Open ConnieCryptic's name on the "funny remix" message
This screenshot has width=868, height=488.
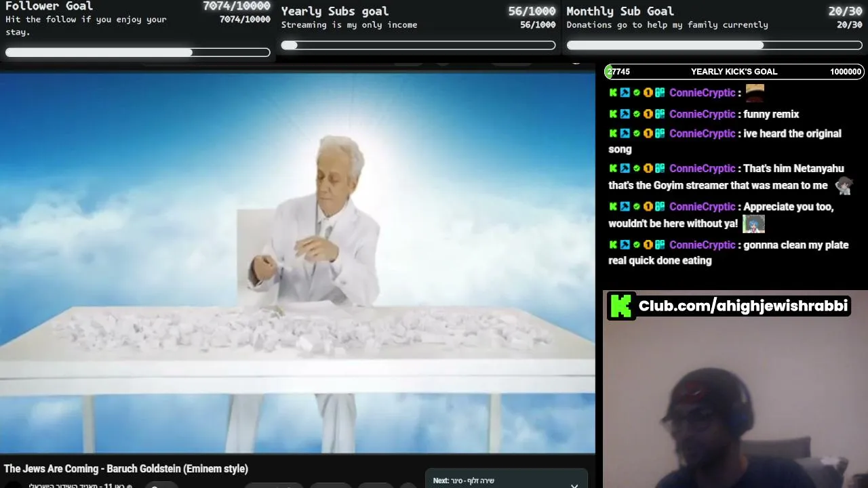click(x=702, y=115)
